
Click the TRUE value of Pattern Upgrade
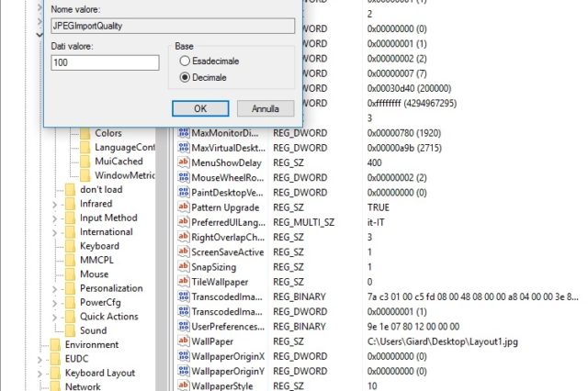(x=379, y=207)
